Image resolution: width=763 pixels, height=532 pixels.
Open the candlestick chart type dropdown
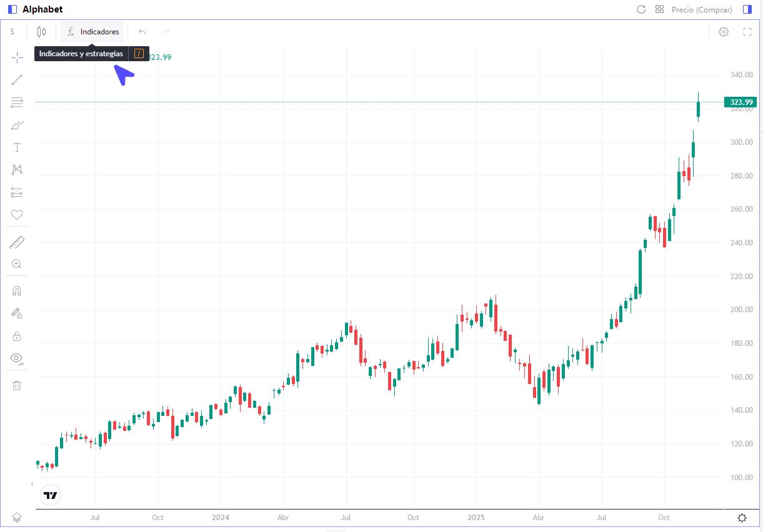click(x=41, y=32)
